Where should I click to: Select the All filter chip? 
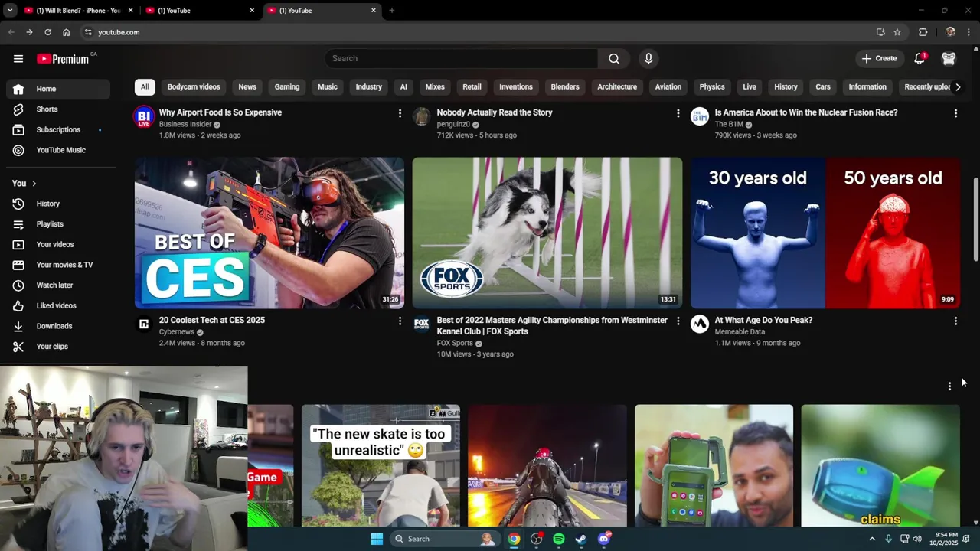[x=144, y=86]
